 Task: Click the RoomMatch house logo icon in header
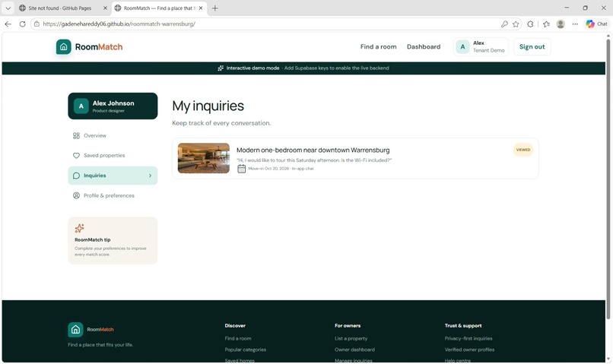point(63,47)
